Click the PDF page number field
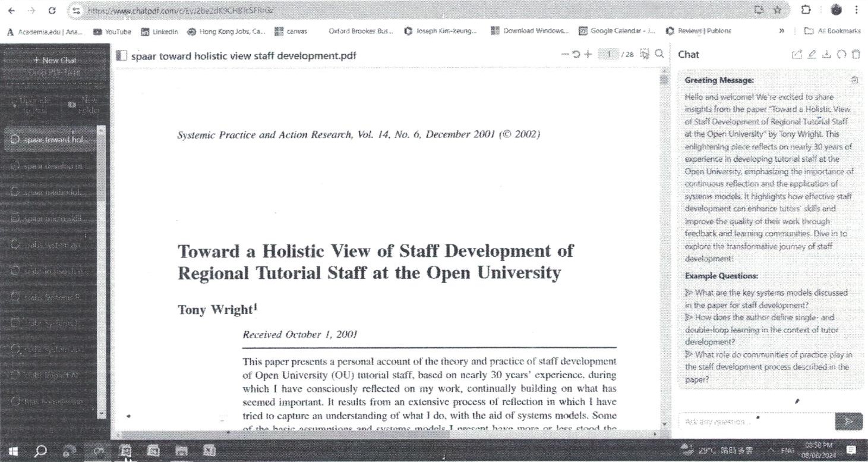868x462 pixels. [608, 54]
